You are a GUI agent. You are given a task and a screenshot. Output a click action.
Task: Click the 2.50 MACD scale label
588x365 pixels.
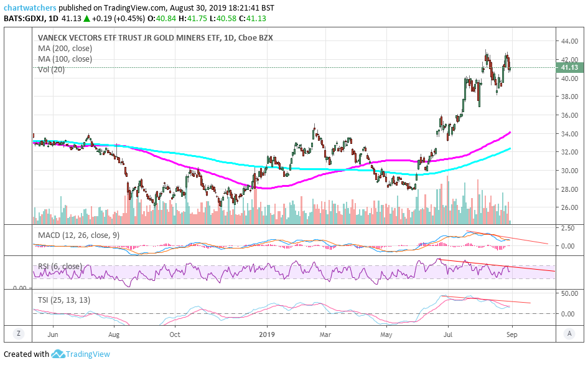point(567,228)
